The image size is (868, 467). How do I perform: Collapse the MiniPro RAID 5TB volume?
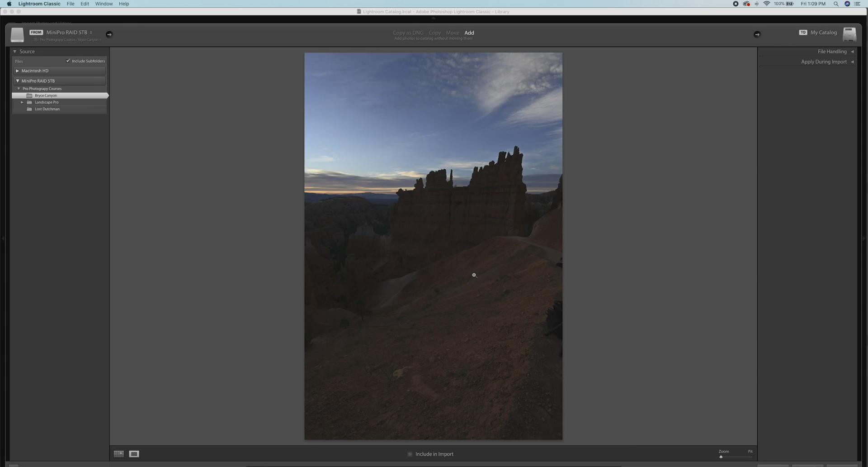17,81
